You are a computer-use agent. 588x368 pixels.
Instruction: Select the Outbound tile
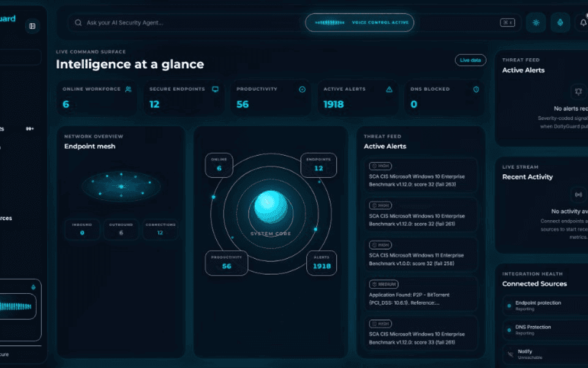point(121,229)
